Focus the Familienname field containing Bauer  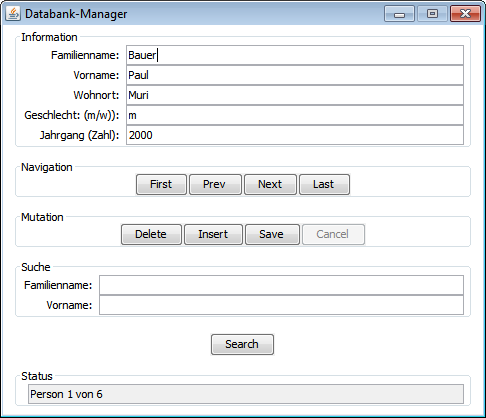click(x=295, y=55)
